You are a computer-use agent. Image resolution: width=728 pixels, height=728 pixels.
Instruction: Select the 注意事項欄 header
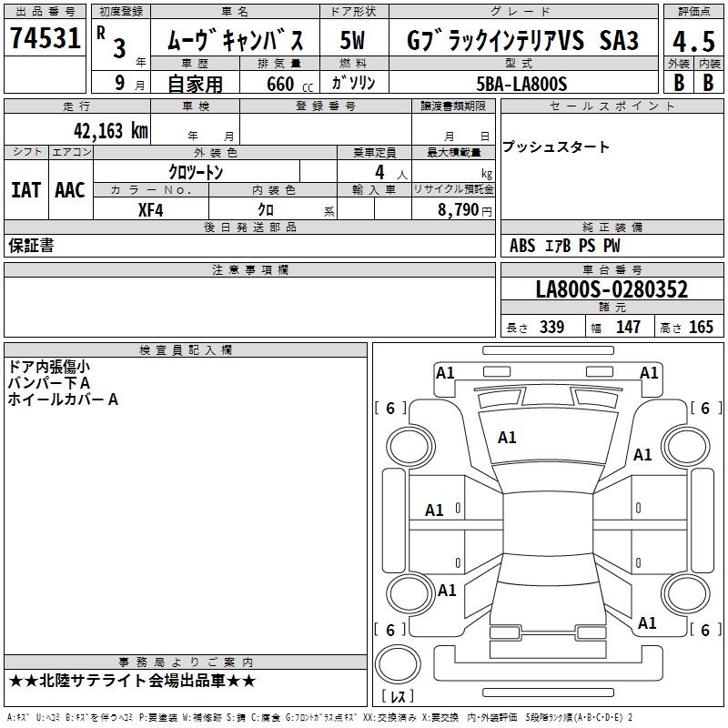click(x=249, y=269)
